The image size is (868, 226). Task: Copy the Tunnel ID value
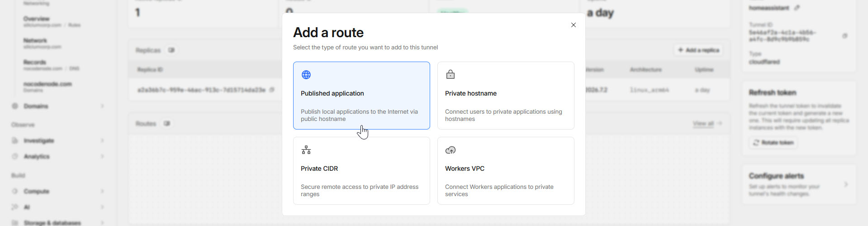pyautogui.click(x=844, y=36)
